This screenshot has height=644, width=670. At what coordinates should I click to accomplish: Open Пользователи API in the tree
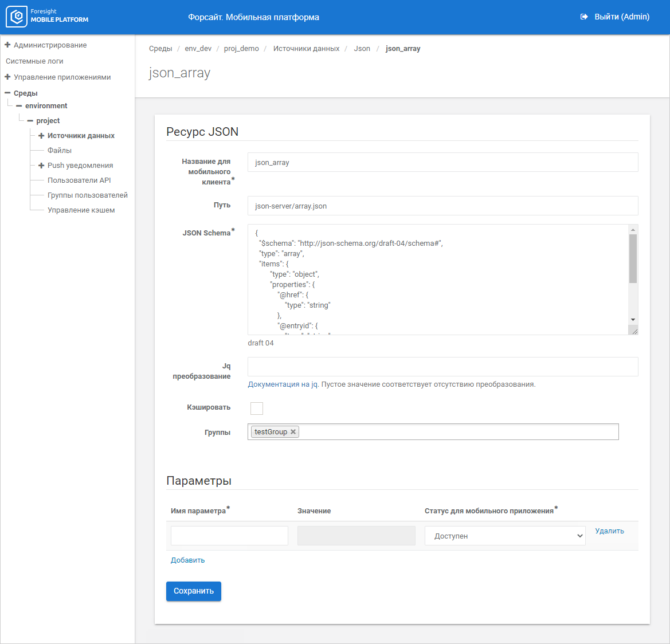click(x=79, y=180)
